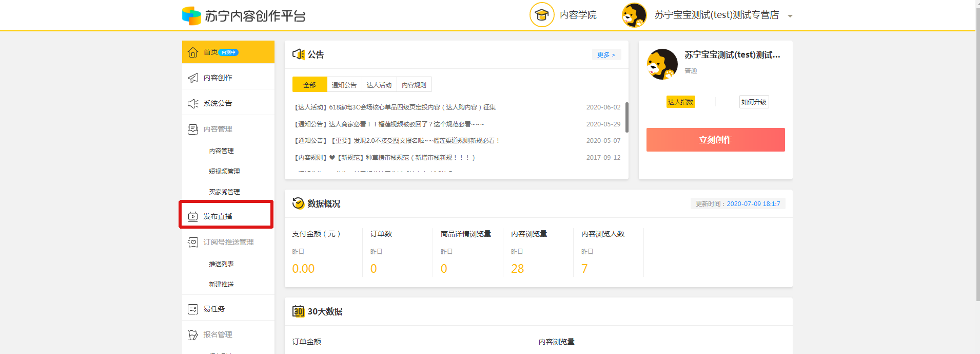Click the lion avatar in top header
Image resolution: width=980 pixels, height=354 pixels.
pos(634,15)
